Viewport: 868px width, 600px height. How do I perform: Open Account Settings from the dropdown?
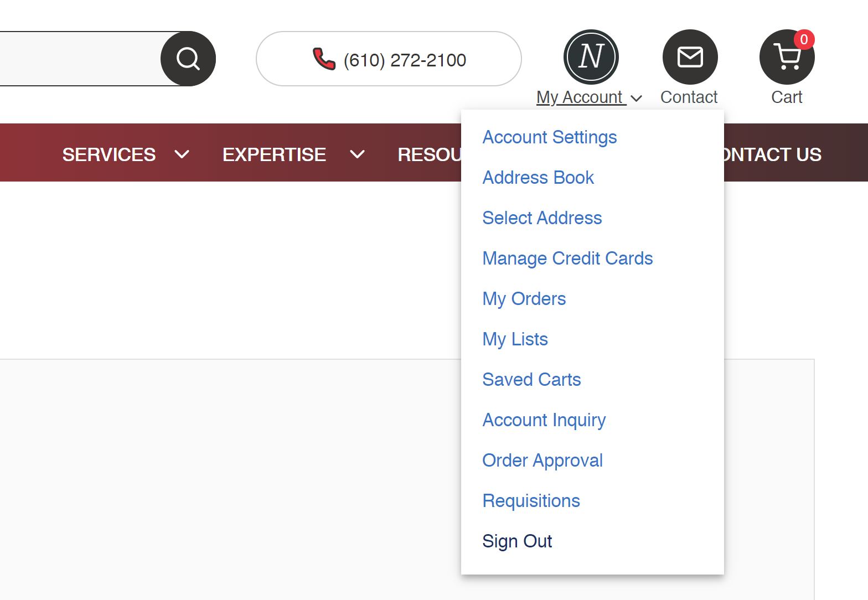point(549,137)
